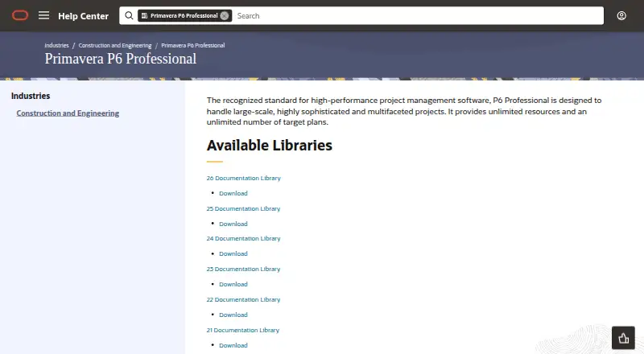Click the Primavera P6 Professional page title
The height and width of the screenshot is (354, 644).
click(121, 59)
